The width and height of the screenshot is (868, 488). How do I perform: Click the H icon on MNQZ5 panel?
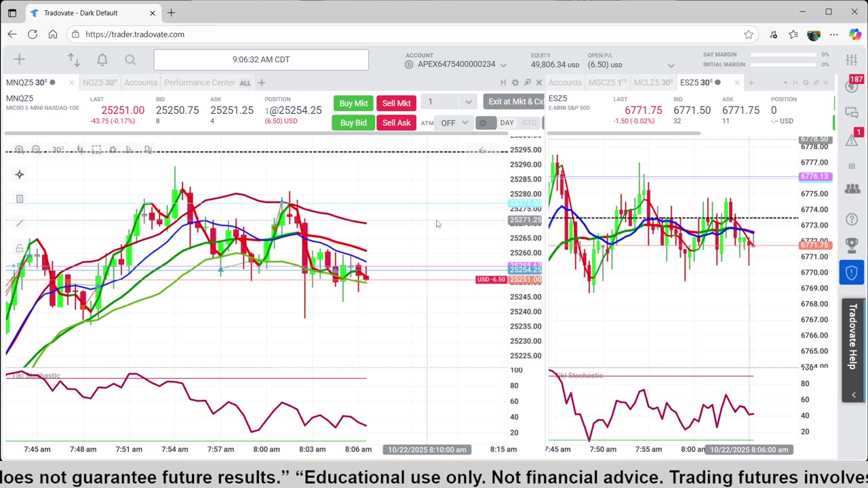[x=503, y=83]
